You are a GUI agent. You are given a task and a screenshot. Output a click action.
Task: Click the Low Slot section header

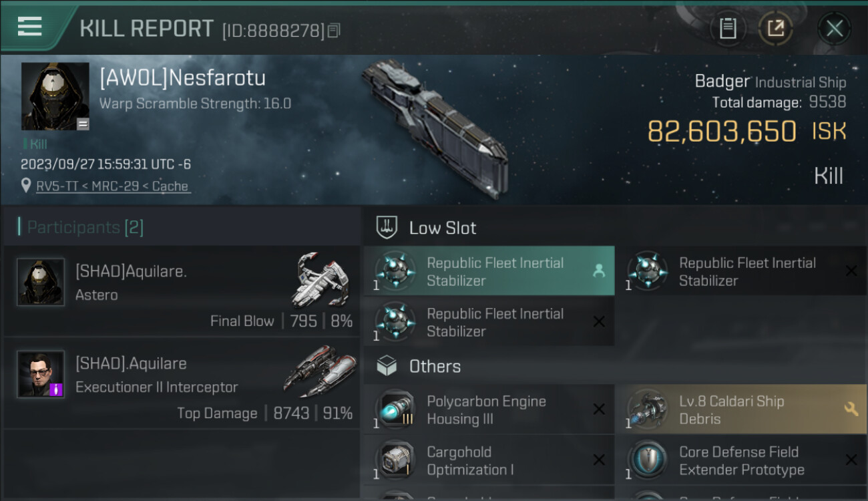[442, 228]
